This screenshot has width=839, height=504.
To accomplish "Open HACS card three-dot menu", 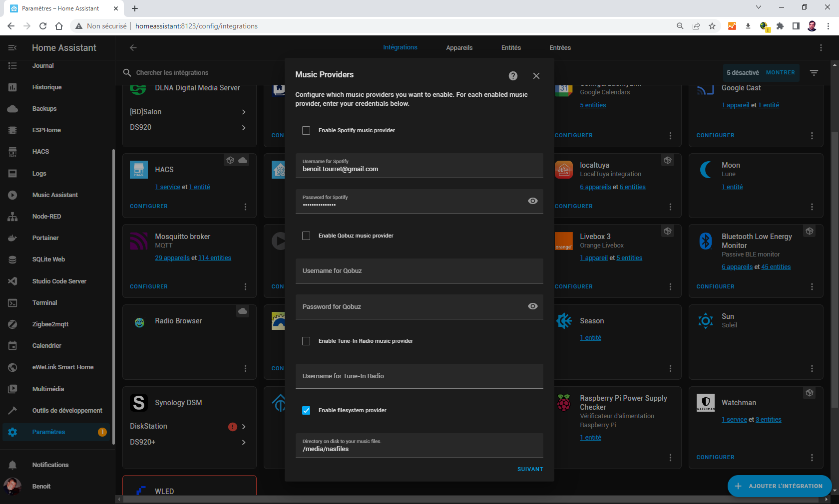I will 245,207.
